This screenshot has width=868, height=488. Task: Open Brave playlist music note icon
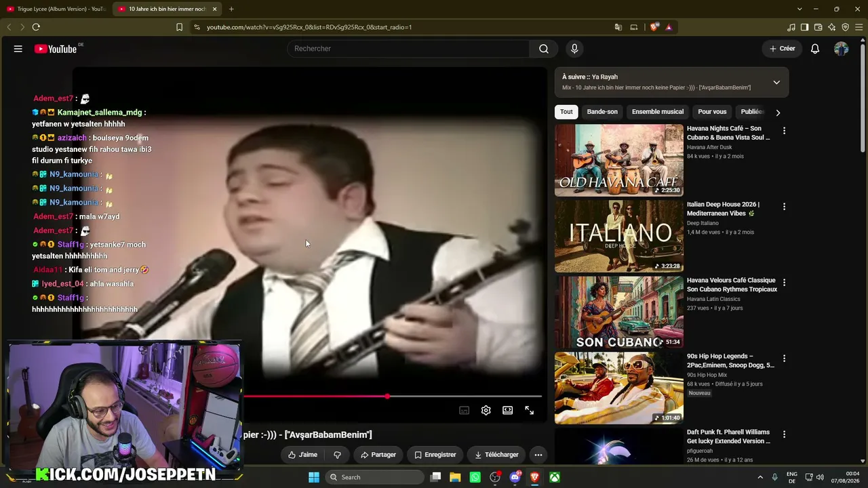pos(791,27)
